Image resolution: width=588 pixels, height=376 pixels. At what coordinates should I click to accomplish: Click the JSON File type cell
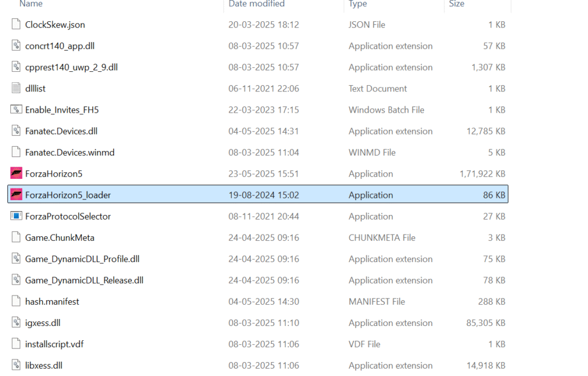tap(367, 25)
